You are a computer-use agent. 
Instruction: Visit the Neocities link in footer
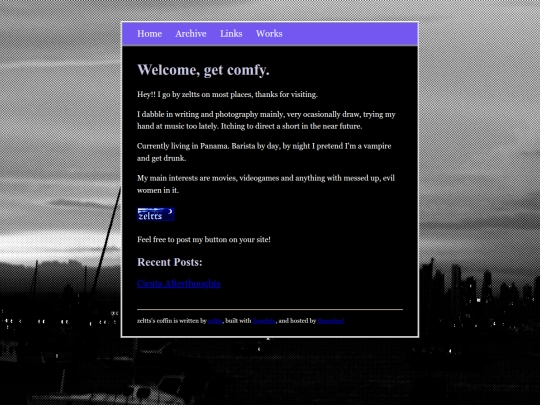331,321
